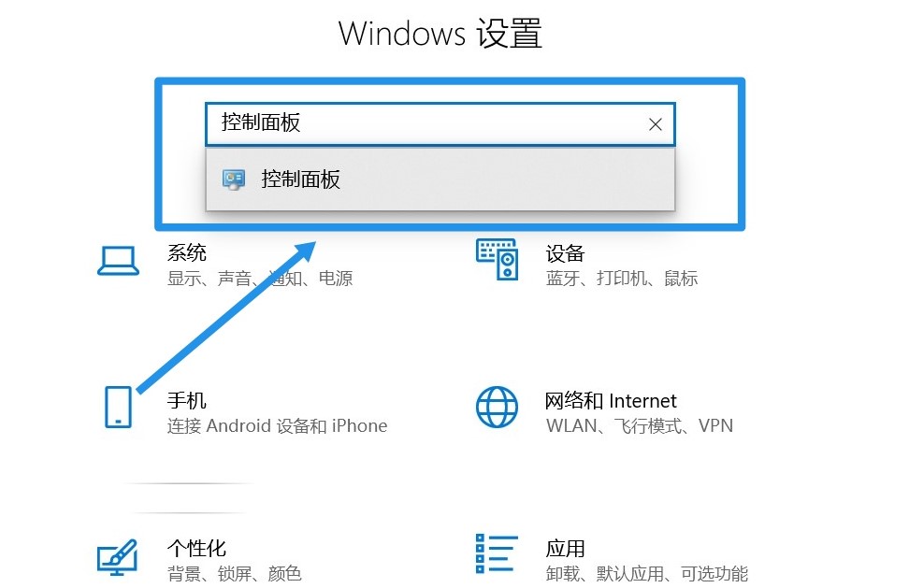Open the System laptop icon
Image resolution: width=909 pixels, height=588 pixels.
[118, 261]
